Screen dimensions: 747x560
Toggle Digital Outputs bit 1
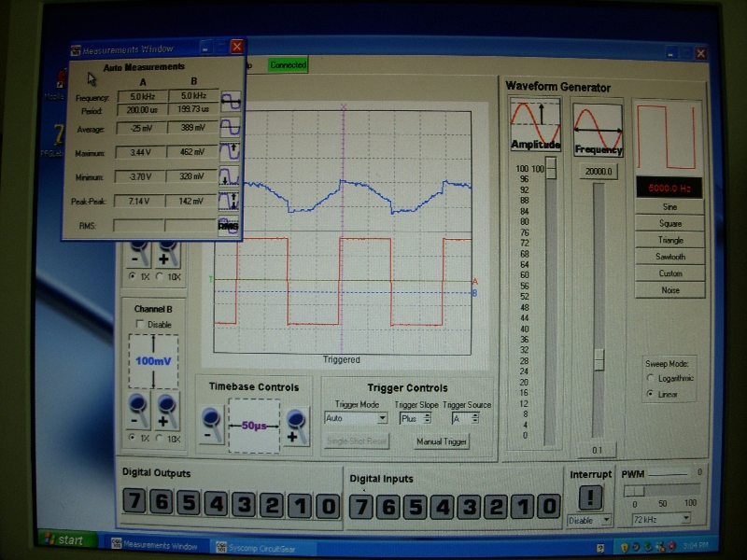click(300, 506)
